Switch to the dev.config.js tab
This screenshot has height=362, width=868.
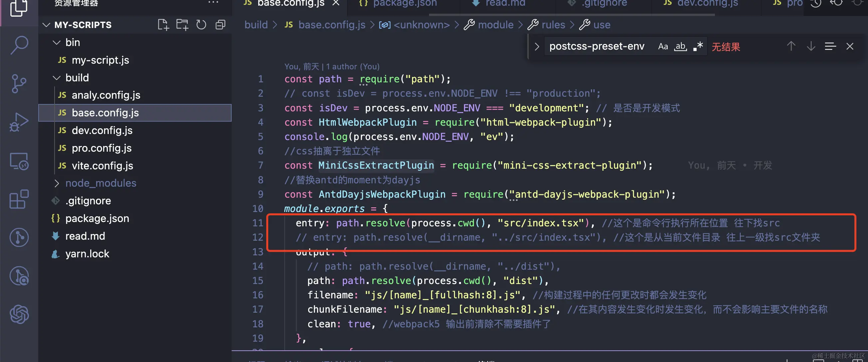tap(707, 3)
